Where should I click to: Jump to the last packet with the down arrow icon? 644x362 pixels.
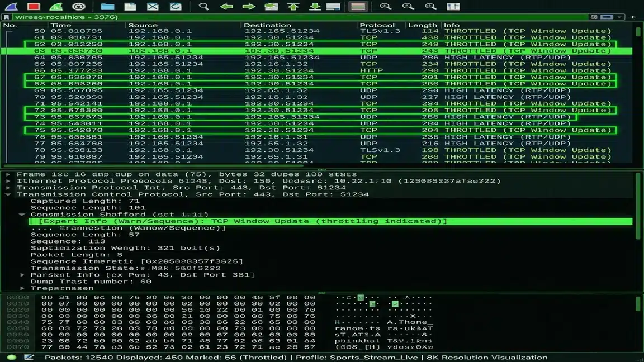click(x=314, y=7)
